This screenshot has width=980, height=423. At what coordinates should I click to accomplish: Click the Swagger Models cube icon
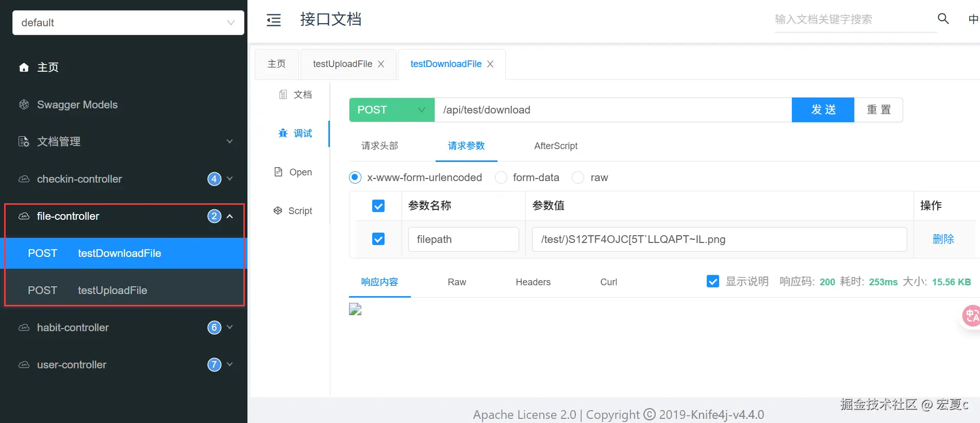point(24,105)
